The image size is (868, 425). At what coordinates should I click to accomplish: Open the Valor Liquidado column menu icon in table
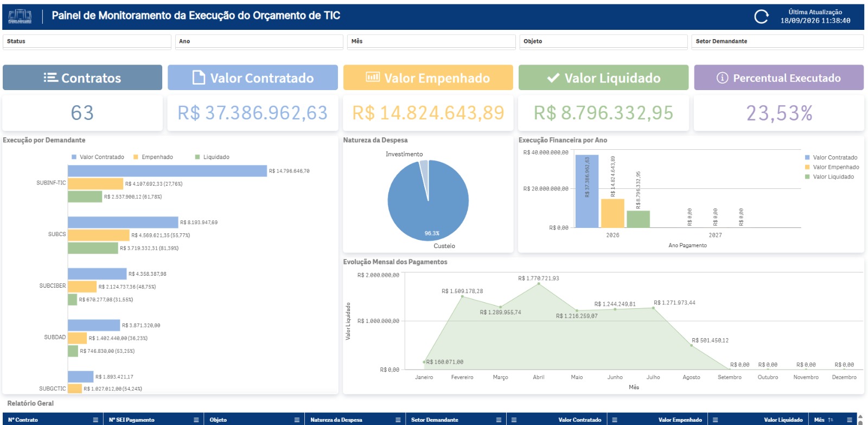click(715, 420)
